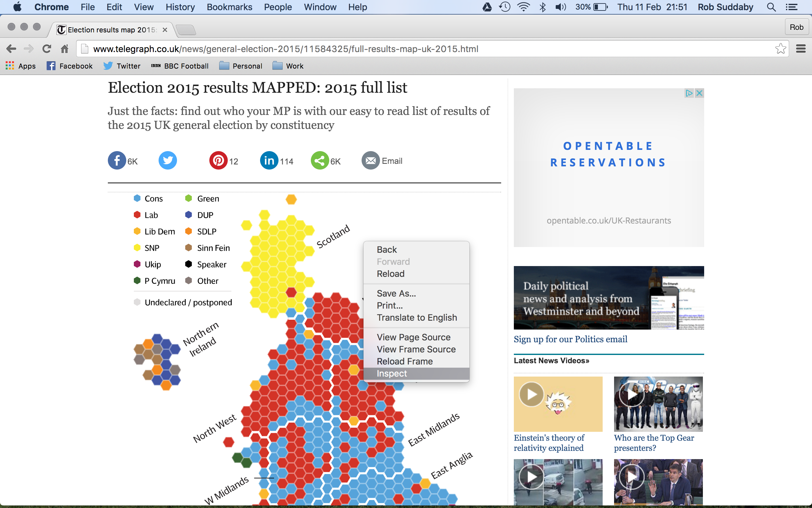812x508 pixels.
Task: Click the Bluetooth menu bar icon
Action: coord(542,7)
